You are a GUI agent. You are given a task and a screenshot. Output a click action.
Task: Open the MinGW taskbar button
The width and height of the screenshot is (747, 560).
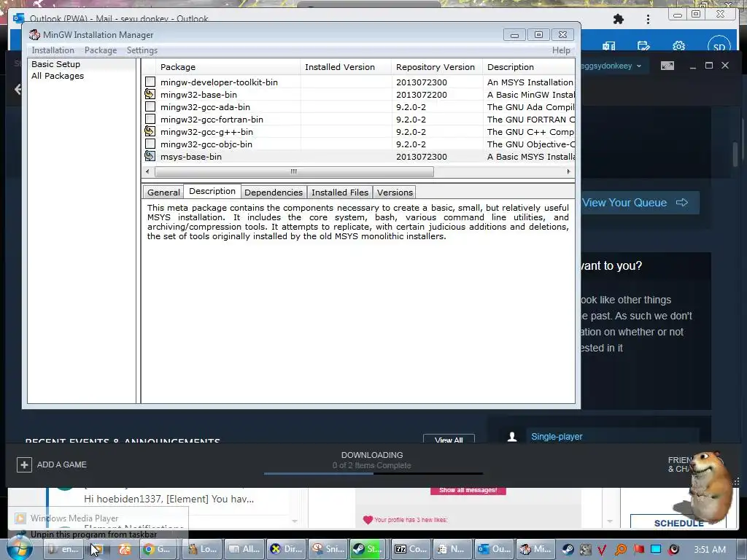click(x=535, y=549)
